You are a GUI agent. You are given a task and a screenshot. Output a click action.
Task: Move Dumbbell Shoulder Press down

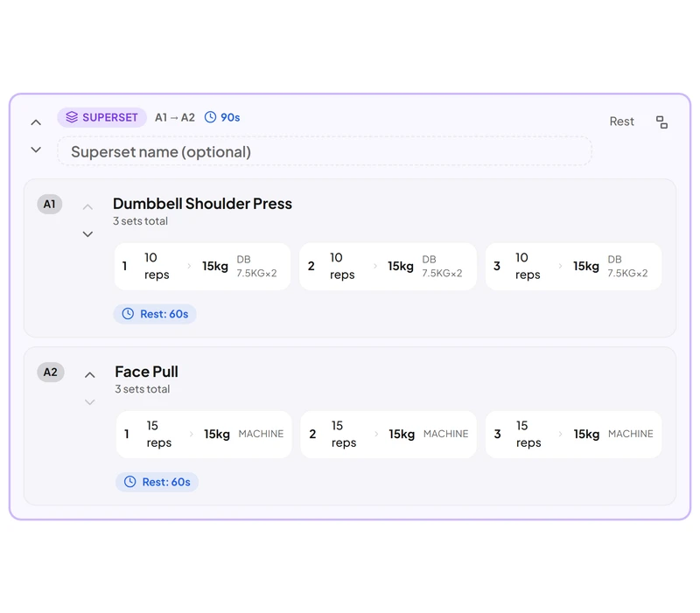pos(88,234)
